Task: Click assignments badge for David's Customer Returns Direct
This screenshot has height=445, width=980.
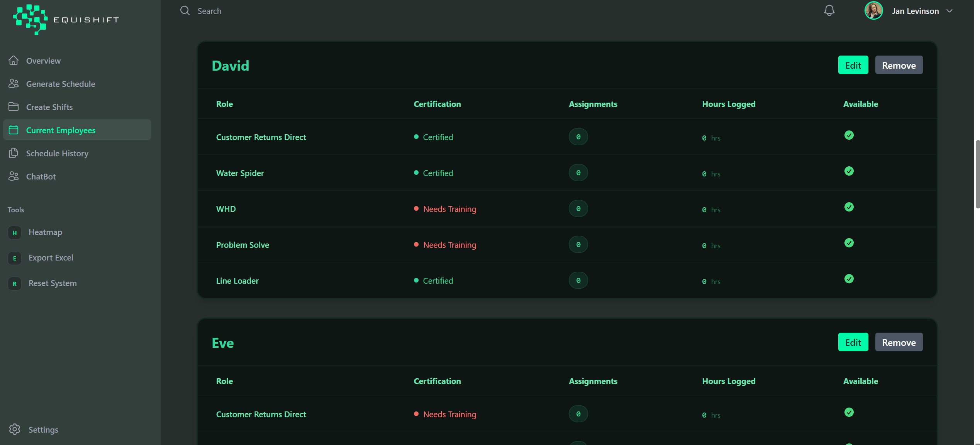Action: pyautogui.click(x=578, y=137)
